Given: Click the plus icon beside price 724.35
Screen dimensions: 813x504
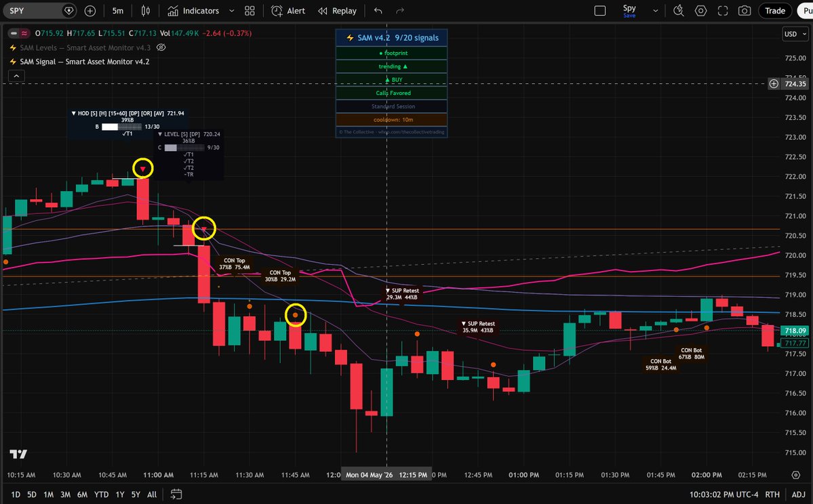Looking at the screenshot, I should click(774, 83).
